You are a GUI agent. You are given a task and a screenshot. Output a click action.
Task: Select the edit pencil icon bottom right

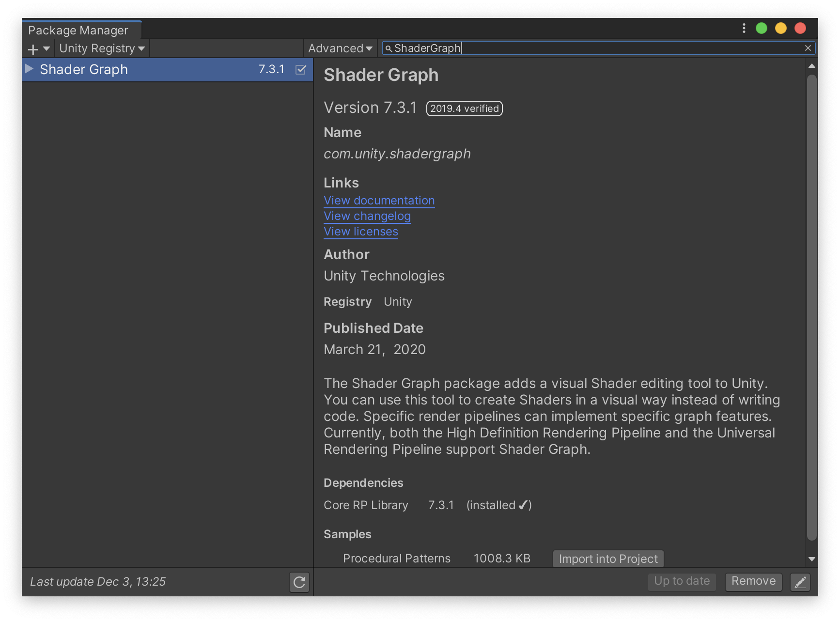(x=800, y=582)
